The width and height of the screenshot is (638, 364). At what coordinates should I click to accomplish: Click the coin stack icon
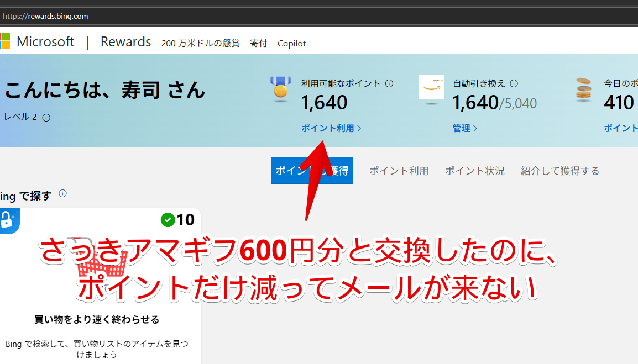583,89
